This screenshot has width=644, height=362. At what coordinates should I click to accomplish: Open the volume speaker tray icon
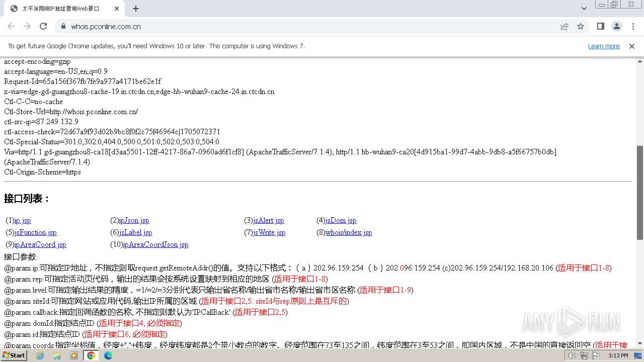pyautogui.click(x=572, y=355)
